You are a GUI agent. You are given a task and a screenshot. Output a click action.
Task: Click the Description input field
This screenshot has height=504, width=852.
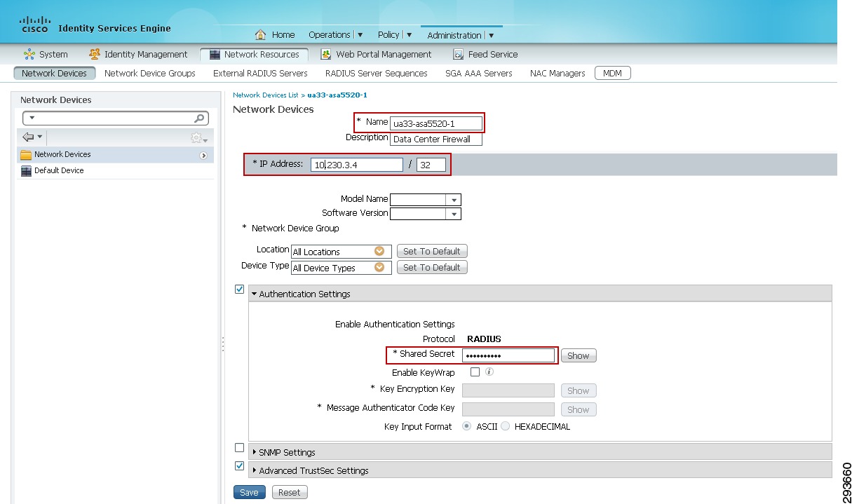tap(435, 139)
